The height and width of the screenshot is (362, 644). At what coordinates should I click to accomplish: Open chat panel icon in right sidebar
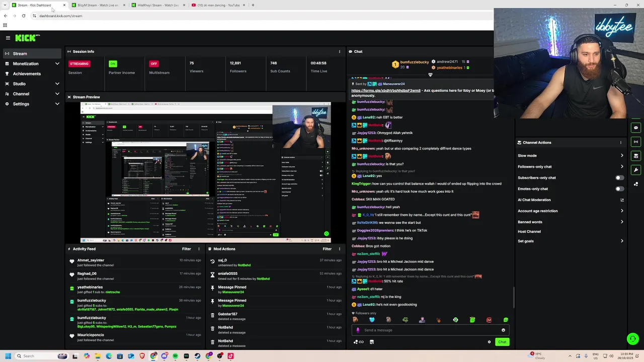tap(636, 128)
